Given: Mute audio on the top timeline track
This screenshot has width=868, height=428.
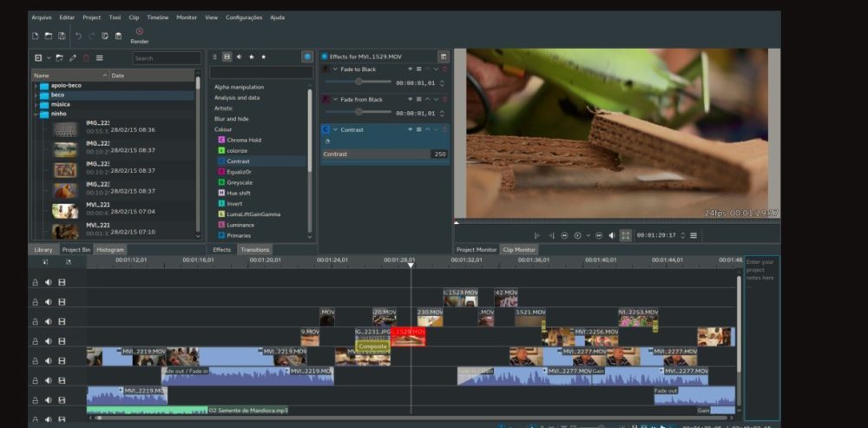Looking at the screenshot, I should click(49, 281).
